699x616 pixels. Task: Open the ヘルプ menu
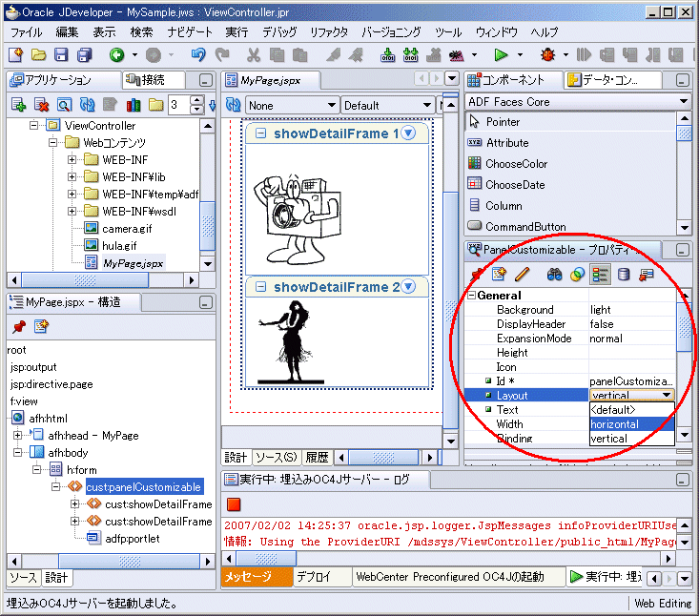tap(545, 32)
